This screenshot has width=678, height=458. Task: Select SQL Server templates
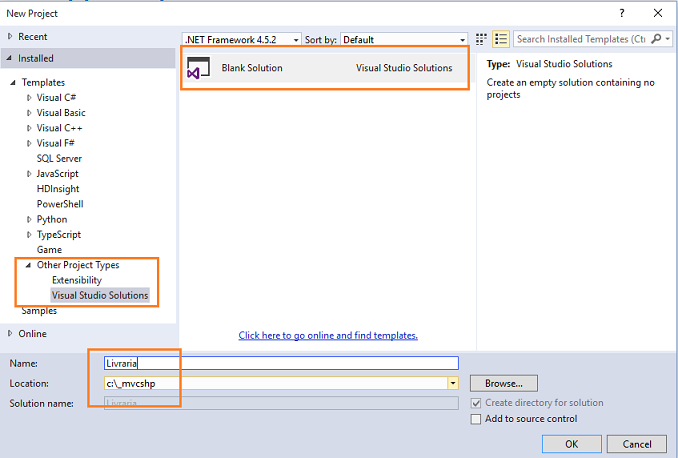tap(59, 159)
